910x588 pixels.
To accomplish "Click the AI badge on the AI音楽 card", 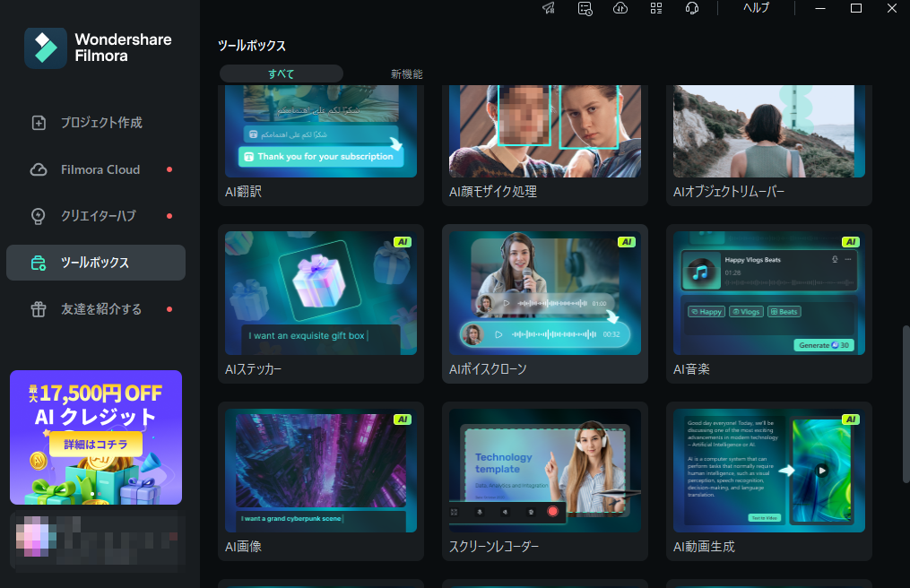I will (850, 242).
